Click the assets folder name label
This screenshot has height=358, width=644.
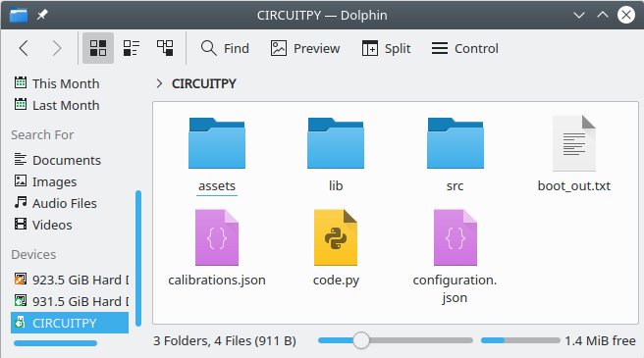click(x=217, y=186)
